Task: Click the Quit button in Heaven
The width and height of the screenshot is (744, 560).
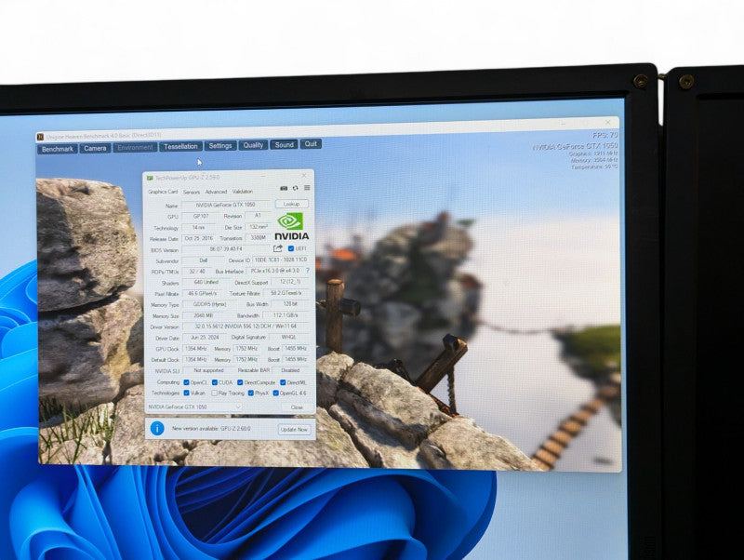Action: coord(311,144)
